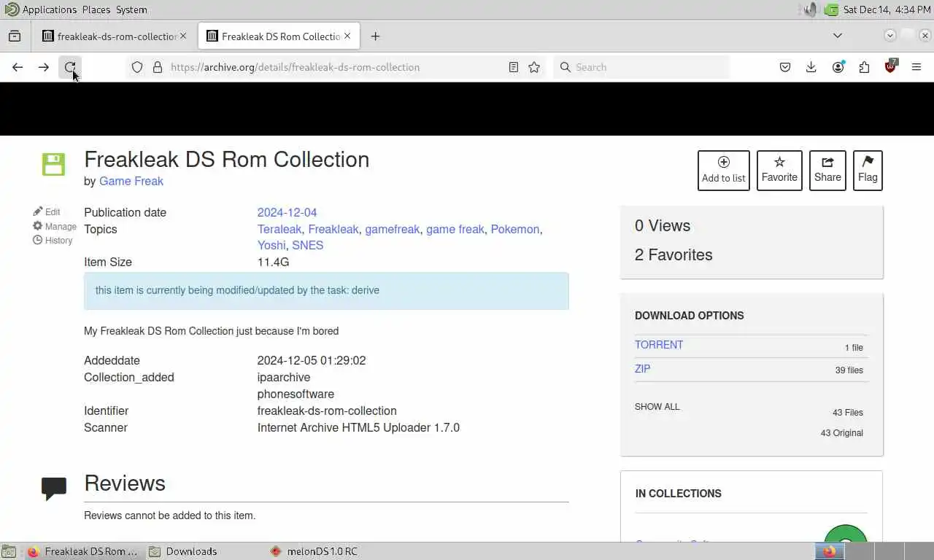Open the Yoshi topic link

(271, 245)
